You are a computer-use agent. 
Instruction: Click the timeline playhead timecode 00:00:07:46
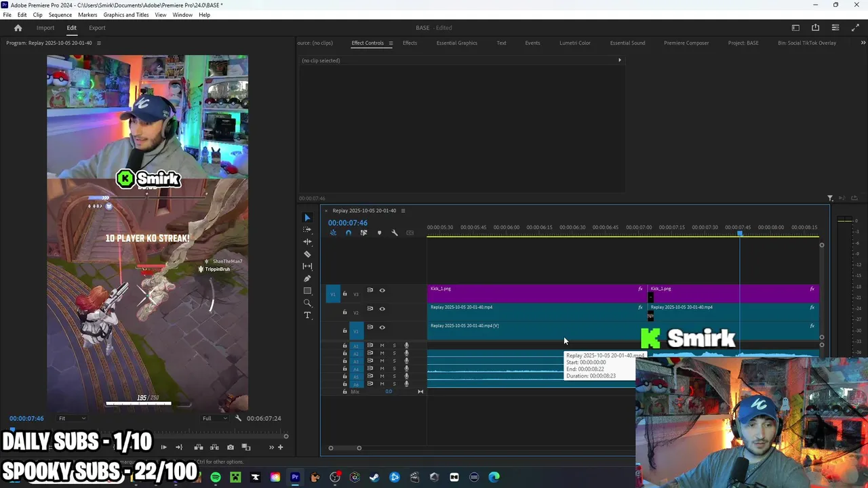click(348, 223)
